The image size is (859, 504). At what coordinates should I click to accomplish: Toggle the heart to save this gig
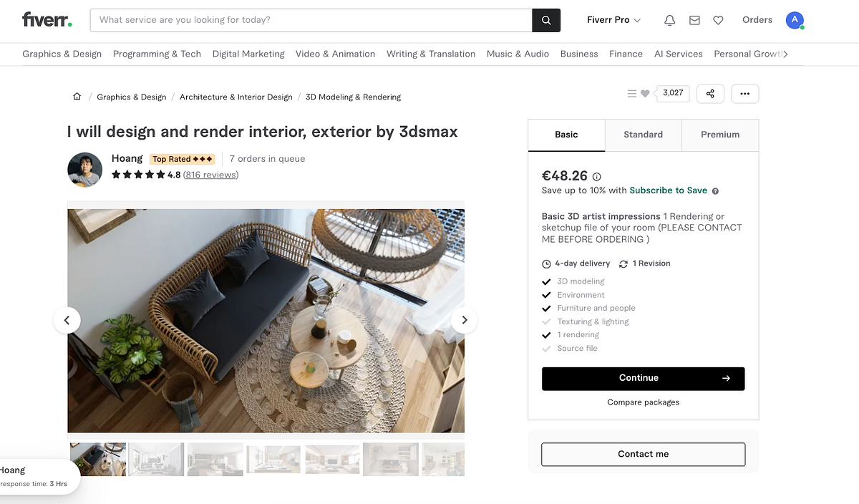click(x=645, y=93)
